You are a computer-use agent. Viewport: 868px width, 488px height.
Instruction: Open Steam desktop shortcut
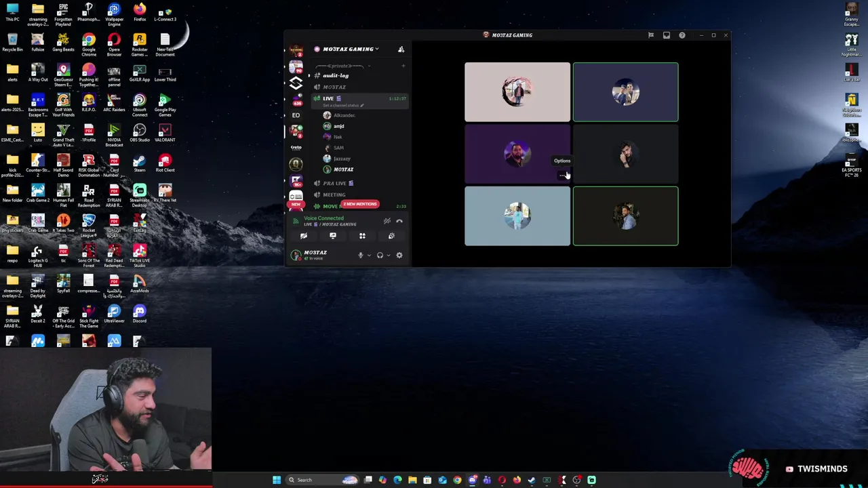[140, 163]
